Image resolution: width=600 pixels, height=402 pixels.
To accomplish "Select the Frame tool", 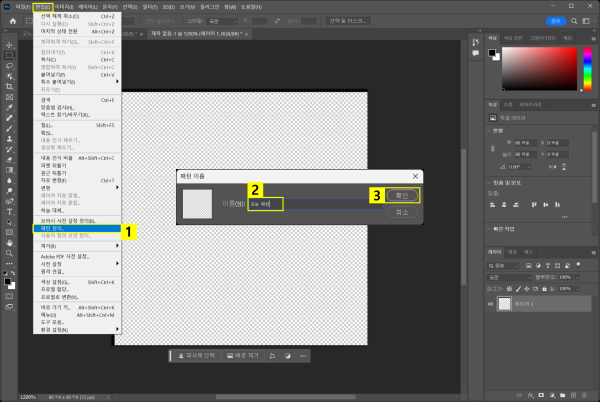I will coord(9,97).
